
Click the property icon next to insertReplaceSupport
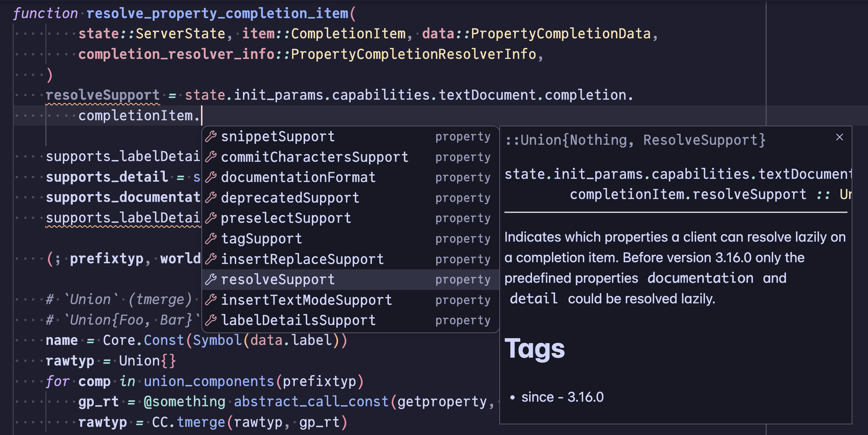pyautogui.click(x=211, y=259)
